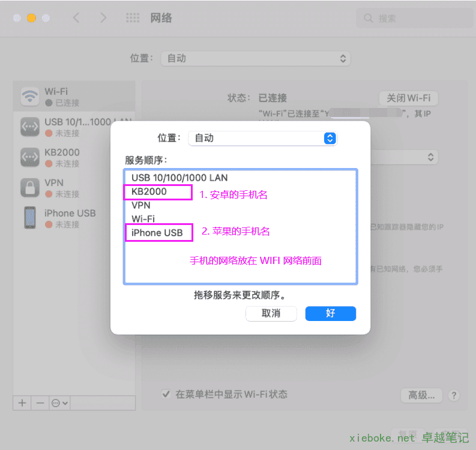Expand the top 位置 location popup menu

tap(255, 59)
